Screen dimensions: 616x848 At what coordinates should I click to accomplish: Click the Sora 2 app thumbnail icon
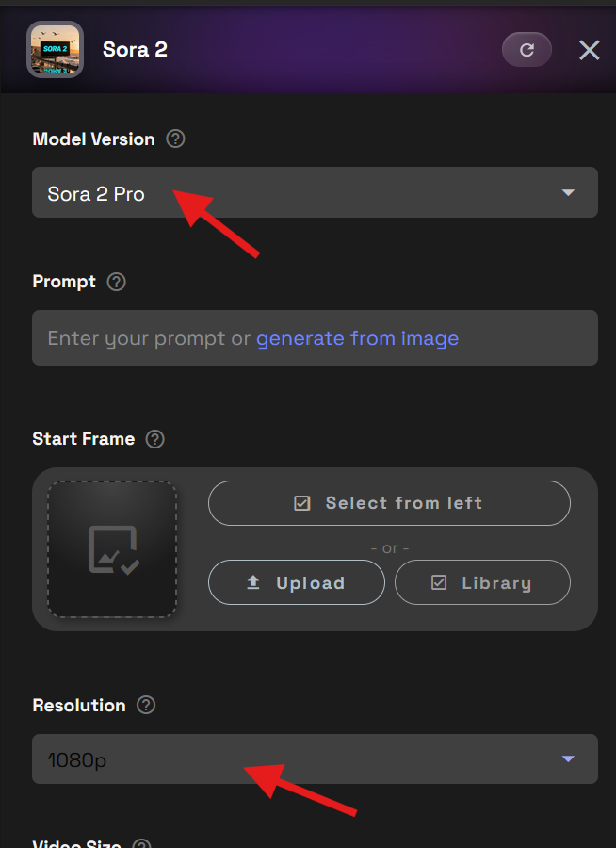[55, 50]
